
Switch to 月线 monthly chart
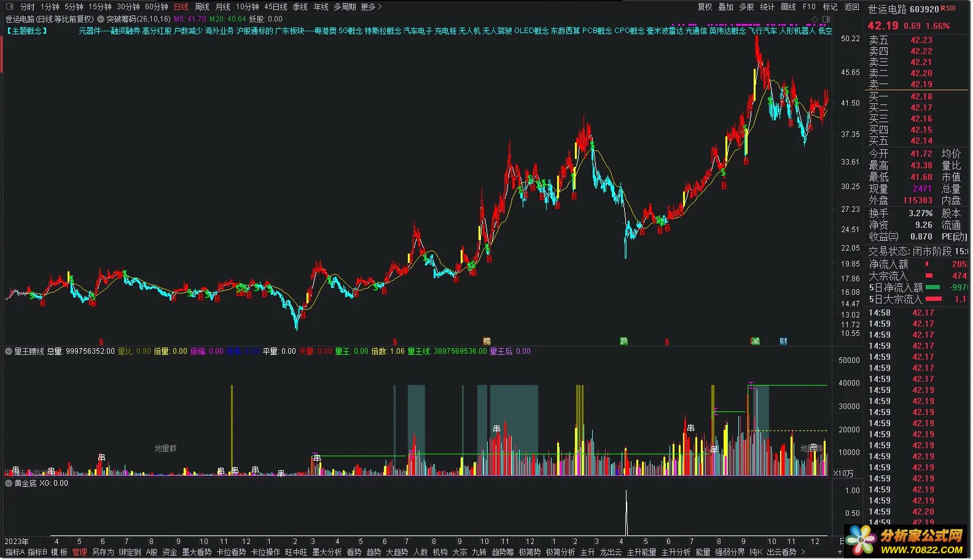click(223, 7)
